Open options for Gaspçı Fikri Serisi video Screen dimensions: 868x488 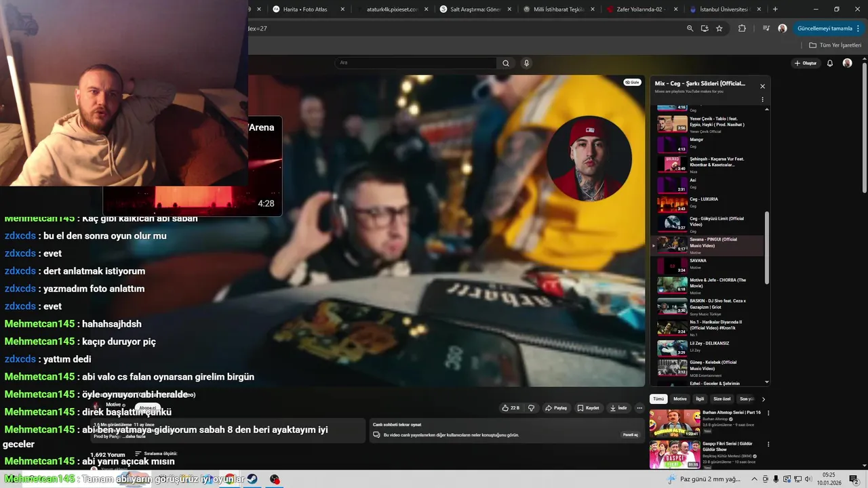coord(768,445)
